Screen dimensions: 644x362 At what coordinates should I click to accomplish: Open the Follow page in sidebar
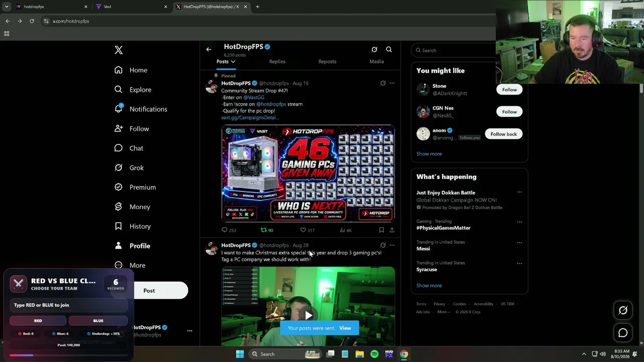coord(132,129)
